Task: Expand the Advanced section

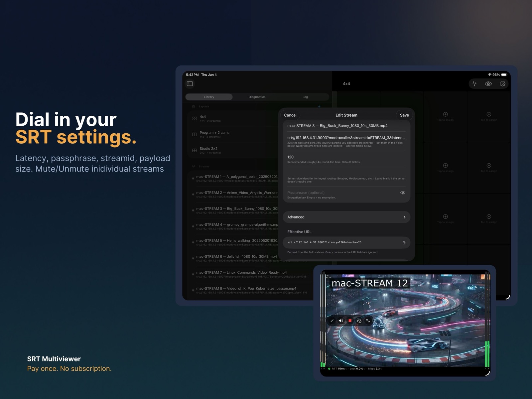Action: [346, 217]
